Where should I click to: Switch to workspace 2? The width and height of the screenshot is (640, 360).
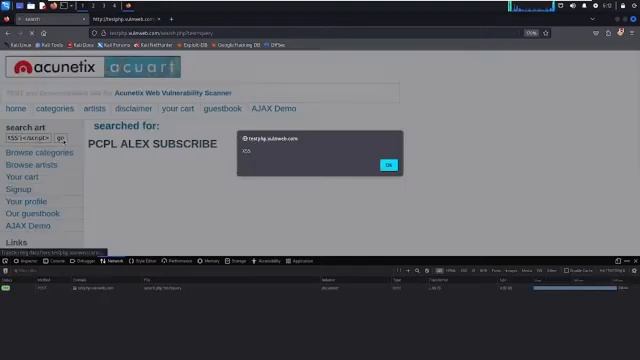(93, 6)
